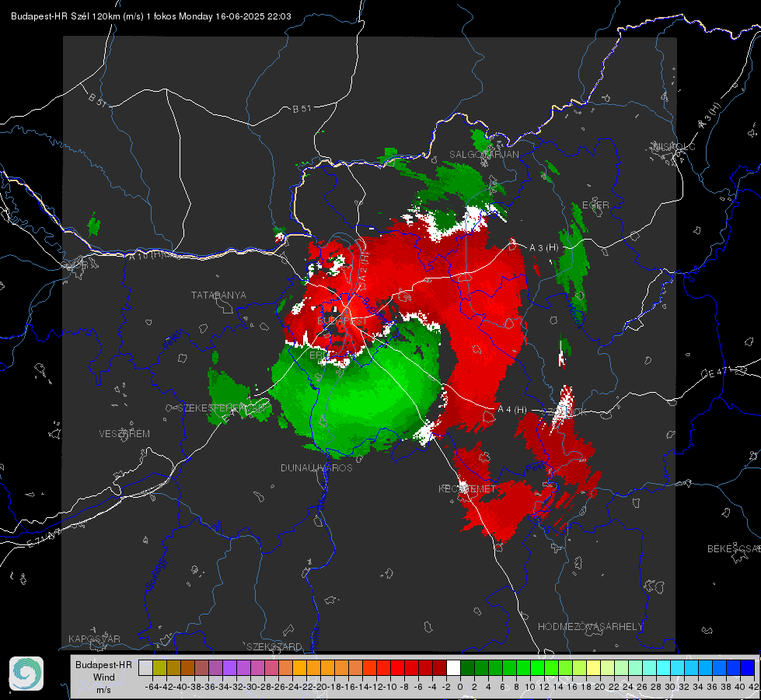This screenshot has width=761, height=700.
Task: Click the TATABÁNYA city label
Action: (218, 296)
